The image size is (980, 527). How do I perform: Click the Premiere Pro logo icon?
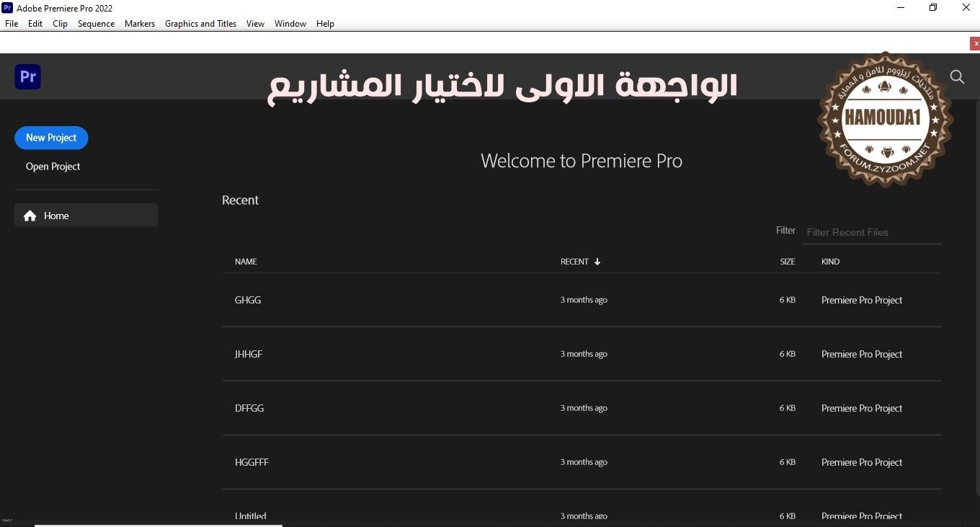27,76
